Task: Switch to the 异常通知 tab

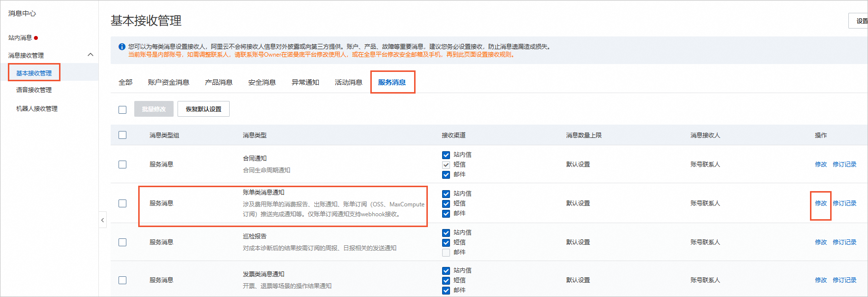Action: click(305, 82)
